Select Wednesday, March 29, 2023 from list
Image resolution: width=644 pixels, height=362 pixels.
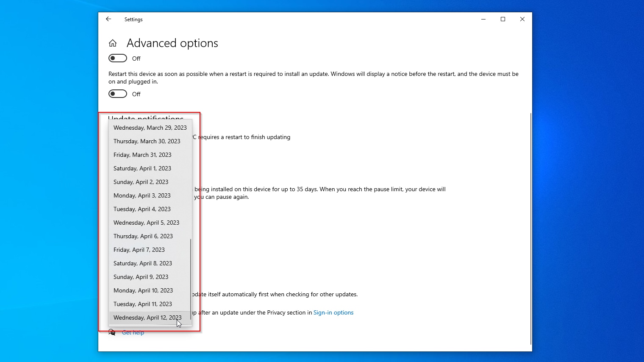tap(150, 128)
